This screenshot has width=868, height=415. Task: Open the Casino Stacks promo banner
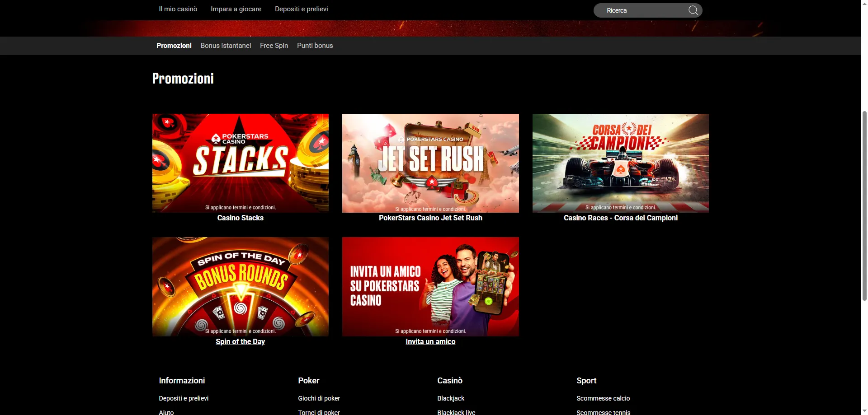coord(240,163)
